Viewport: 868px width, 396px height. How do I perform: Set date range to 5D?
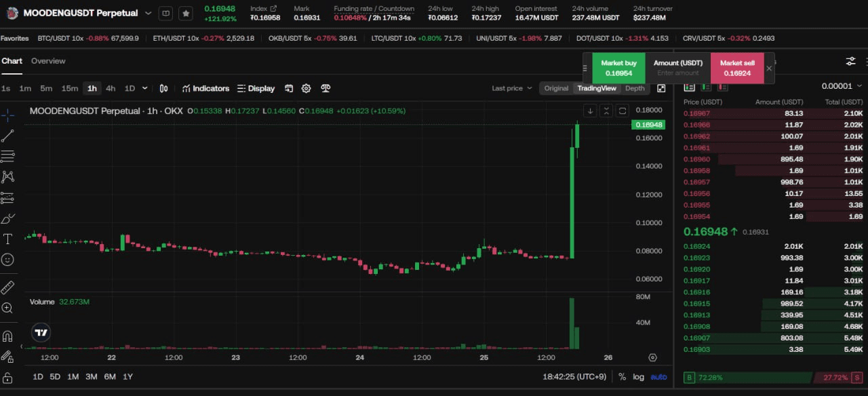pyautogui.click(x=55, y=376)
